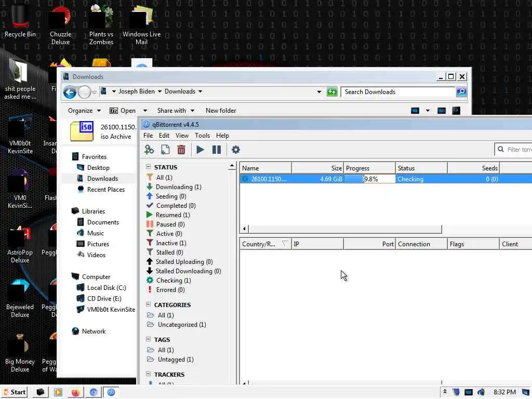Image resolution: width=532 pixels, height=399 pixels.
Task: Click the Pause toolbar button in qBittorrent
Action: pos(217,150)
